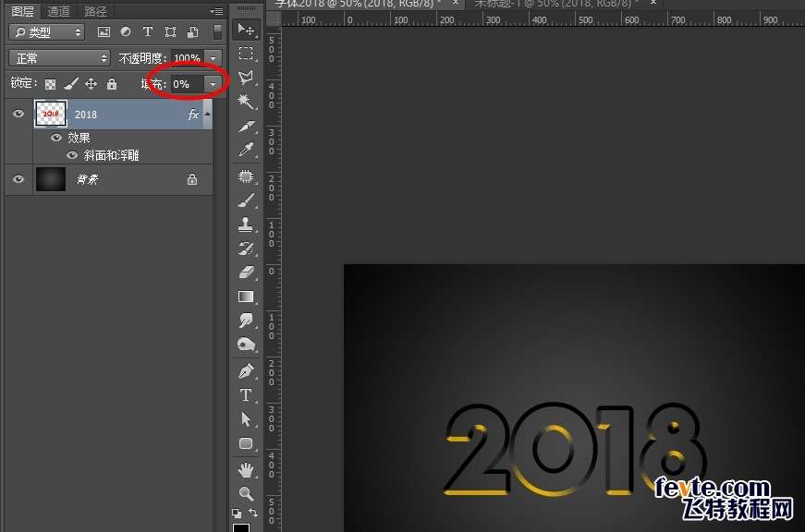
Task: Hide the 2018 layer
Action: (18, 114)
